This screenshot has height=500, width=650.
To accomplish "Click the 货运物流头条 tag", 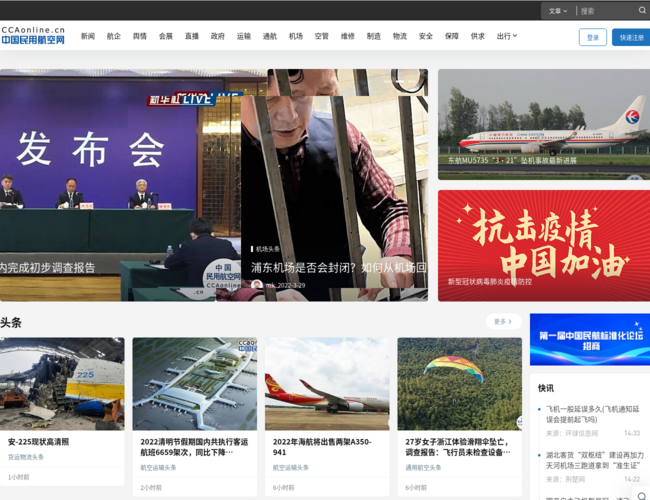I will (x=26, y=457).
